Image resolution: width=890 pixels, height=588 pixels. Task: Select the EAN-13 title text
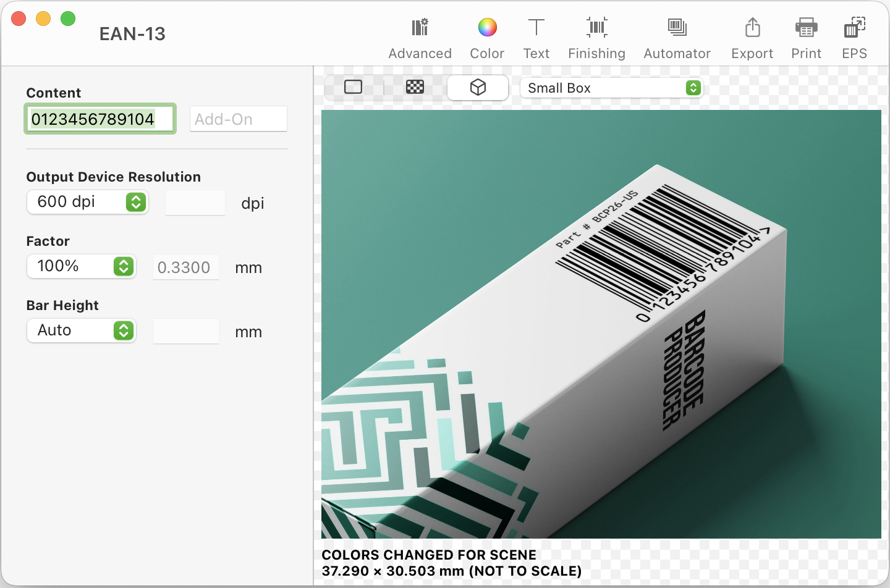point(132,34)
